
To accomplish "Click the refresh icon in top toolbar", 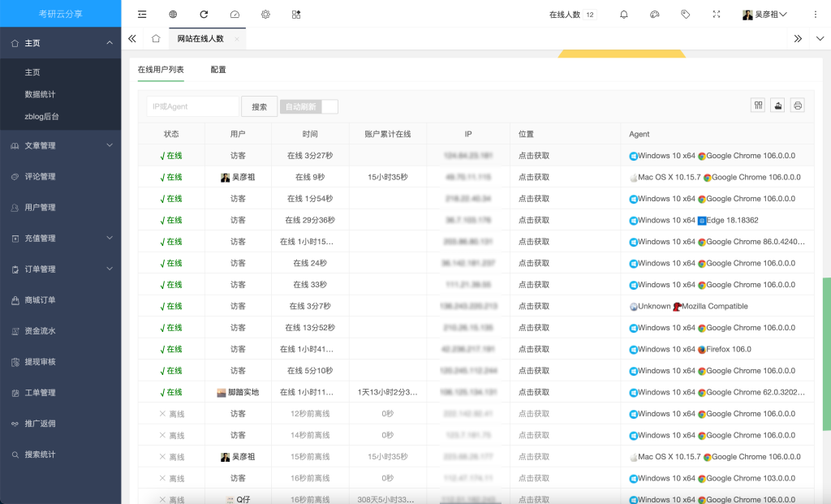I will 204,15.
